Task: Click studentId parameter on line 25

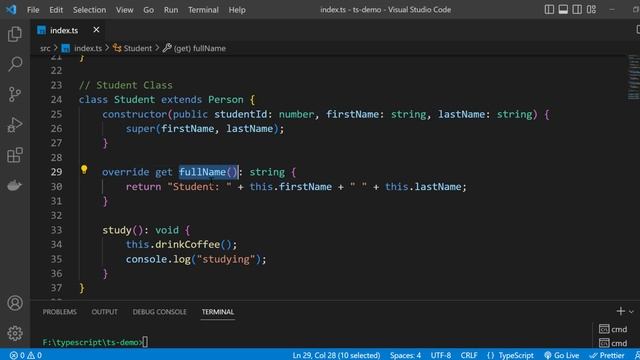Action: 240,114
